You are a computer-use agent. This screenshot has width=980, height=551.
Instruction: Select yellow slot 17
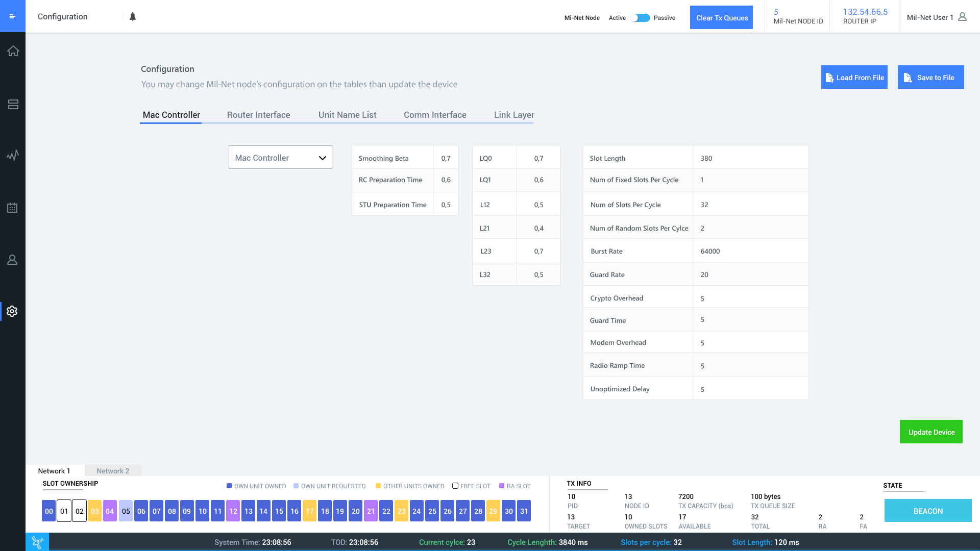[x=310, y=511]
